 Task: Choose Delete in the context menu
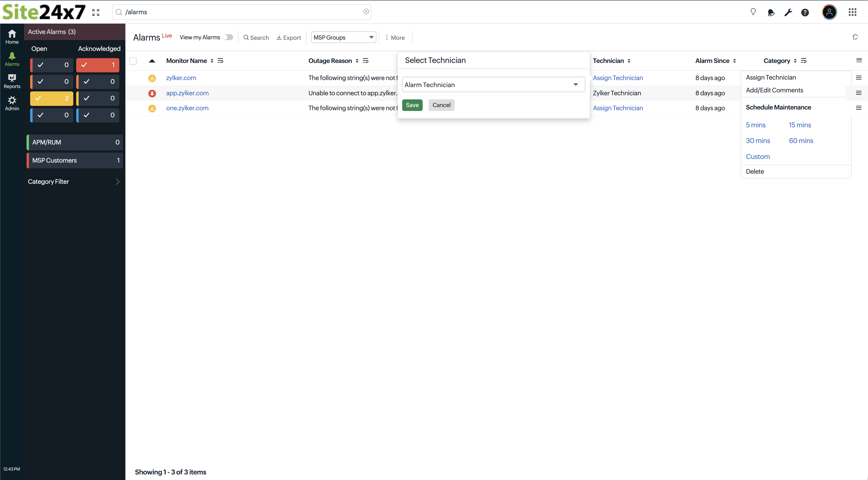[755, 171]
